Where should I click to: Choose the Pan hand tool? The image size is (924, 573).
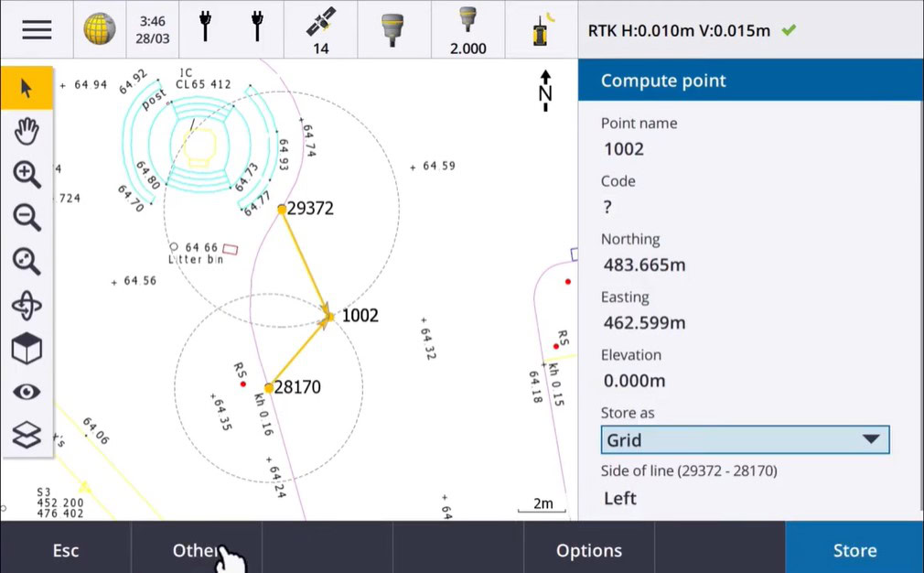click(x=27, y=131)
